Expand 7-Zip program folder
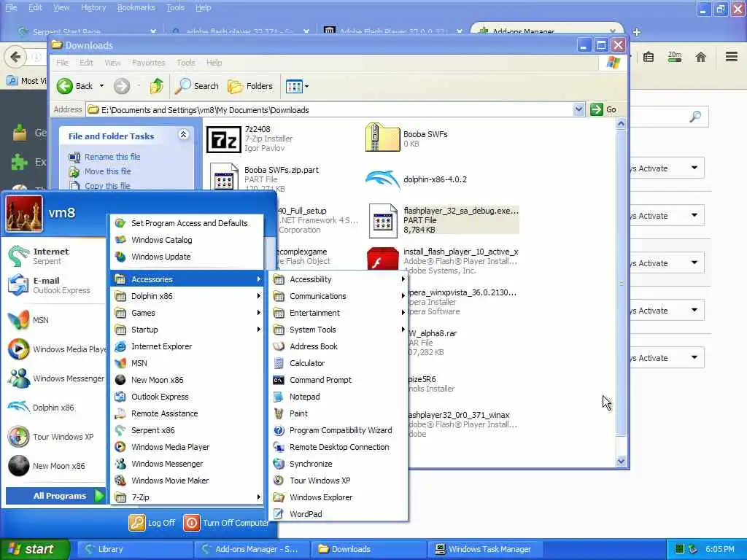This screenshot has height=560, width=747. point(187,497)
